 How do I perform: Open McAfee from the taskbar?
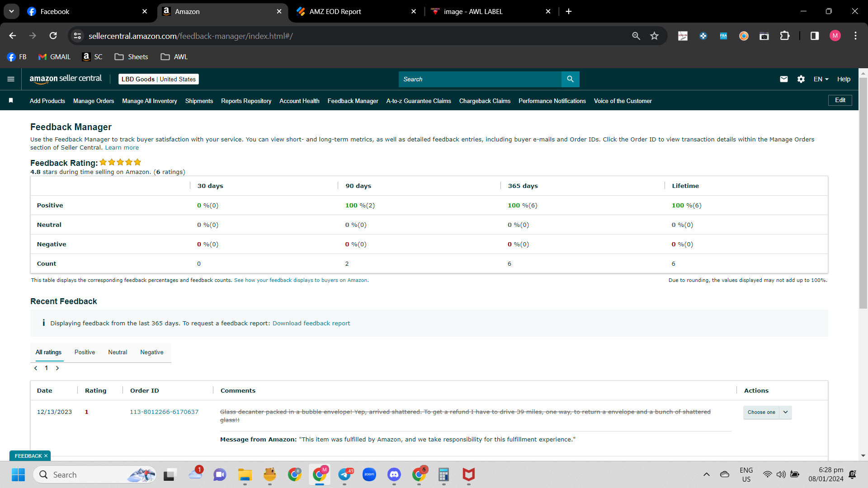[469, 474]
